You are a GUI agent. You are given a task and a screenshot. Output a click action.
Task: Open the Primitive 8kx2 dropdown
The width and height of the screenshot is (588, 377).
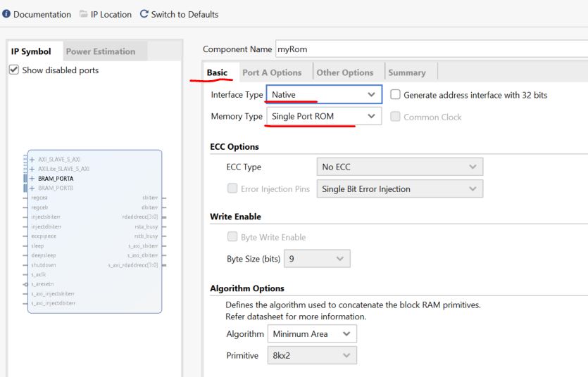click(312, 356)
